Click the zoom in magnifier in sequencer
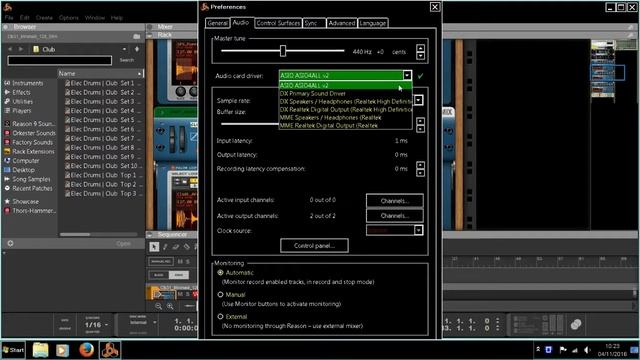 pyautogui.click(x=170, y=306)
